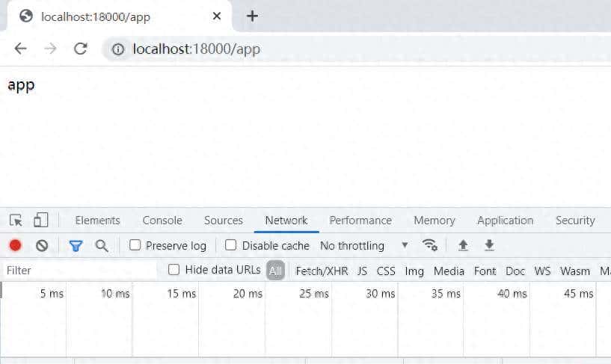Select the All filter type button
Image resolution: width=611 pixels, height=364 pixels.
pyautogui.click(x=276, y=271)
